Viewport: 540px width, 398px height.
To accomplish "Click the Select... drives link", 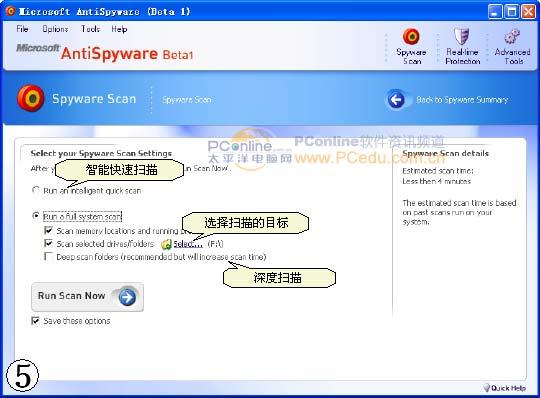I will (188, 244).
